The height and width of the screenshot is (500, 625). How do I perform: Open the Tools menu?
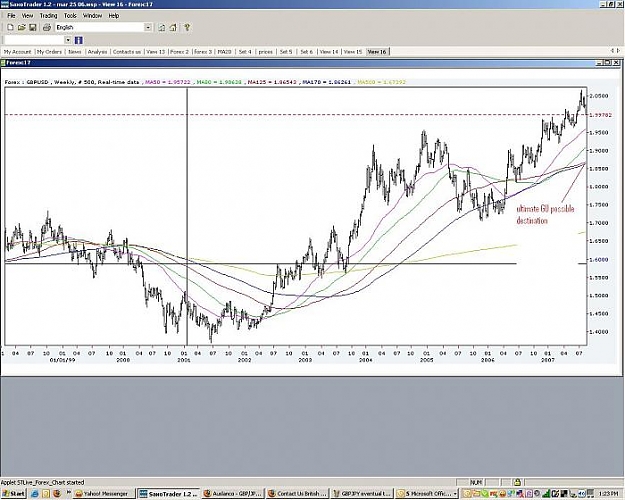(x=70, y=16)
